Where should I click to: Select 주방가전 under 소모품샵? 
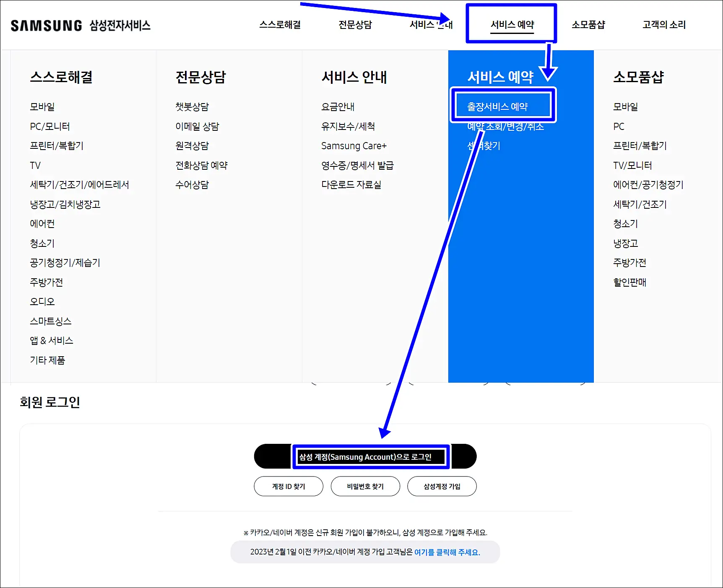[630, 263]
